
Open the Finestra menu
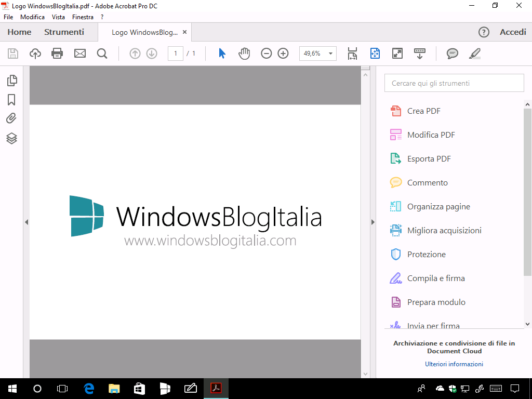[83, 17]
